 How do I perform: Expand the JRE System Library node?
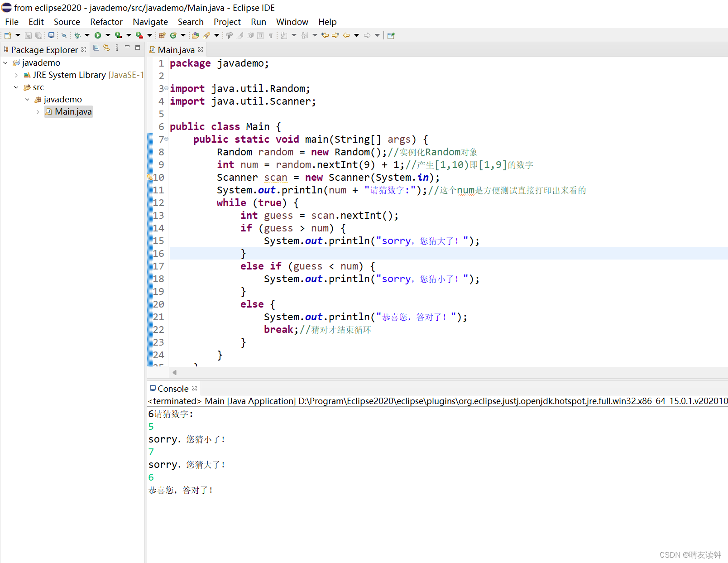pos(16,75)
